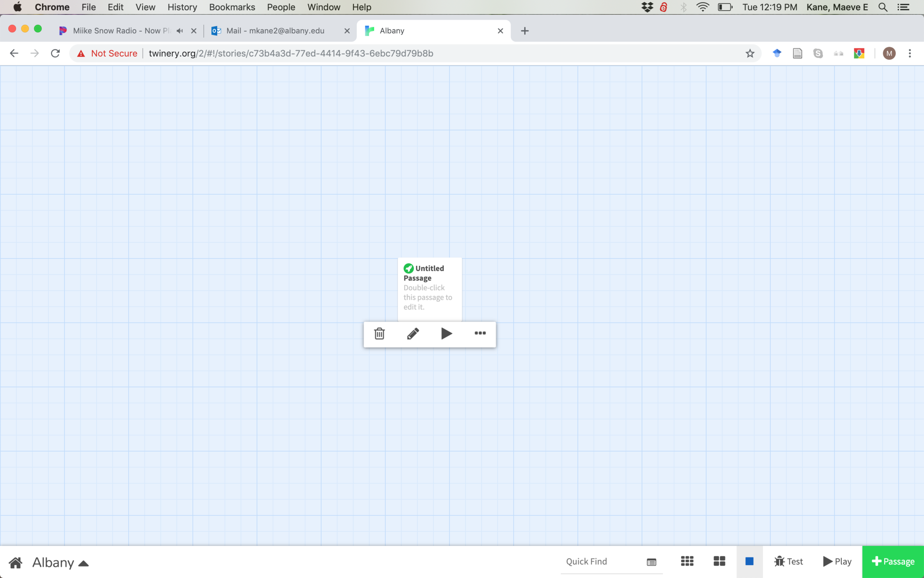Switch to Mail browser tab
The width and height of the screenshot is (924, 578).
(x=275, y=31)
